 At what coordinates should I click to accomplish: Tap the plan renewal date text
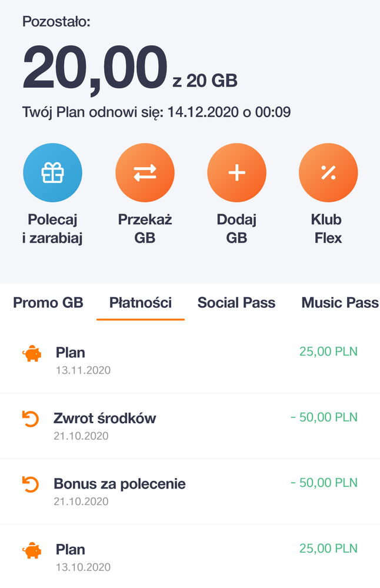pos(156,112)
